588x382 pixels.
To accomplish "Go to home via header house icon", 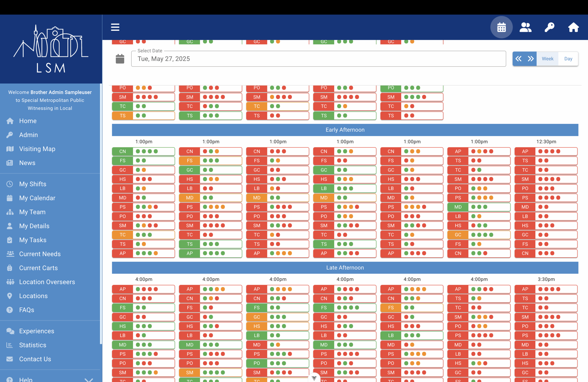I will 573,27.
